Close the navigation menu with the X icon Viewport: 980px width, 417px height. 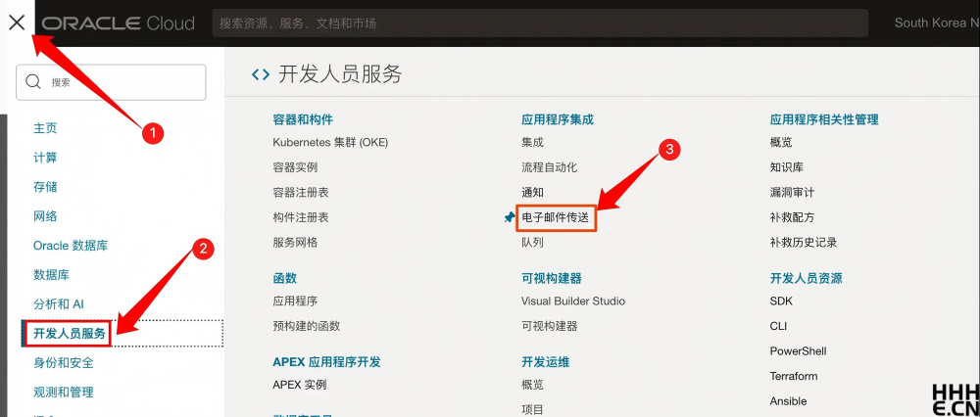click(x=17, y=23)
